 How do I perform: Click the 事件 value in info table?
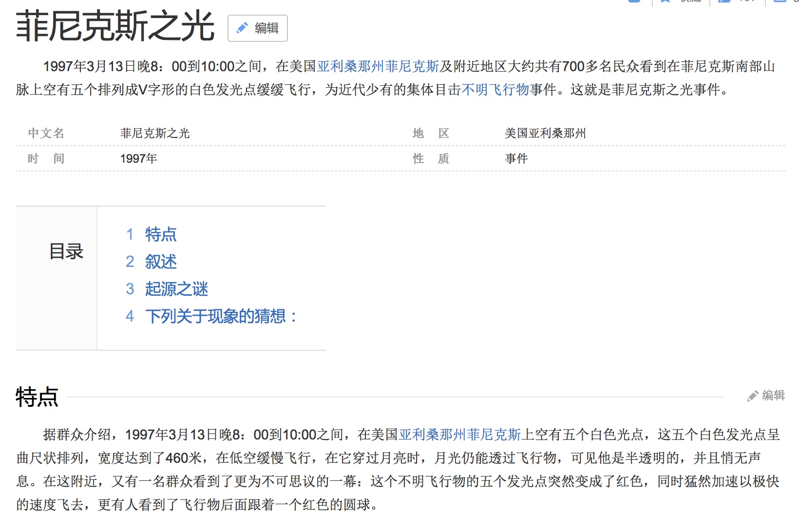pos(516,158)
